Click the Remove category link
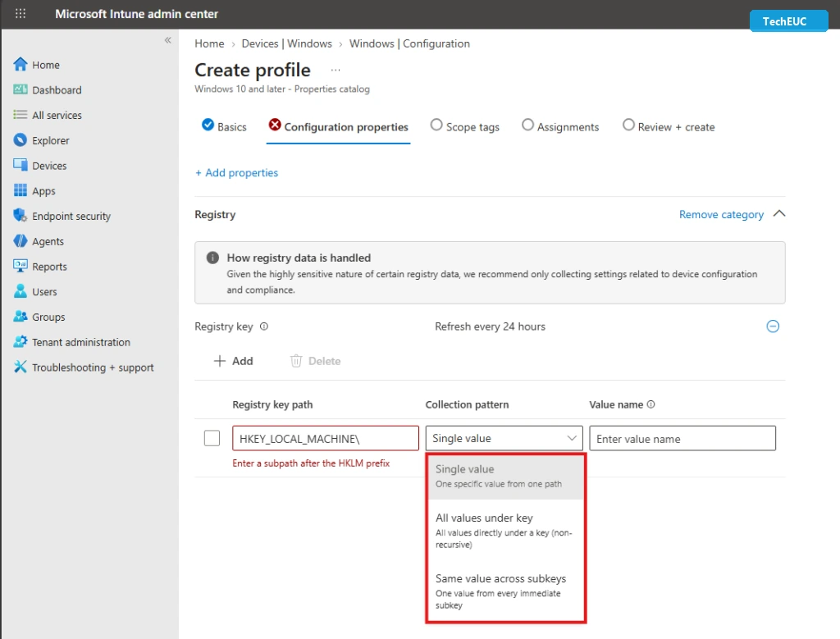 pyautogui.click(x=721, y=214)
